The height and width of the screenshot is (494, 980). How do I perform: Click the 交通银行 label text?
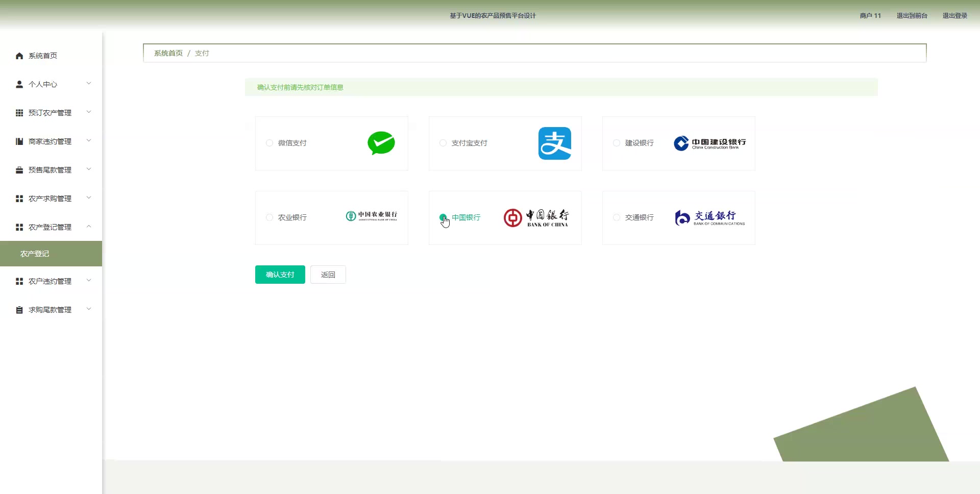point(640,217)
